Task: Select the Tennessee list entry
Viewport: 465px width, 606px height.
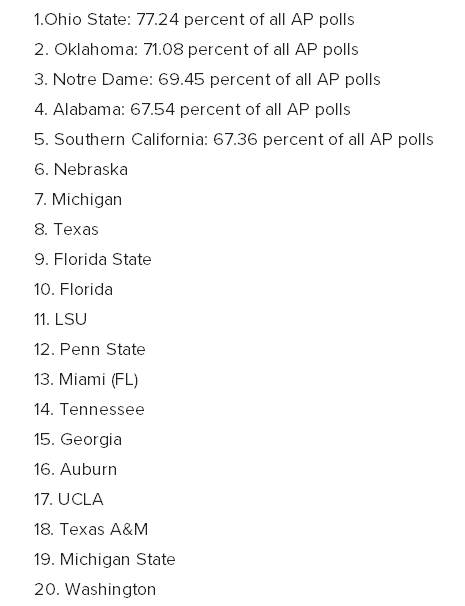Action: 89,409
